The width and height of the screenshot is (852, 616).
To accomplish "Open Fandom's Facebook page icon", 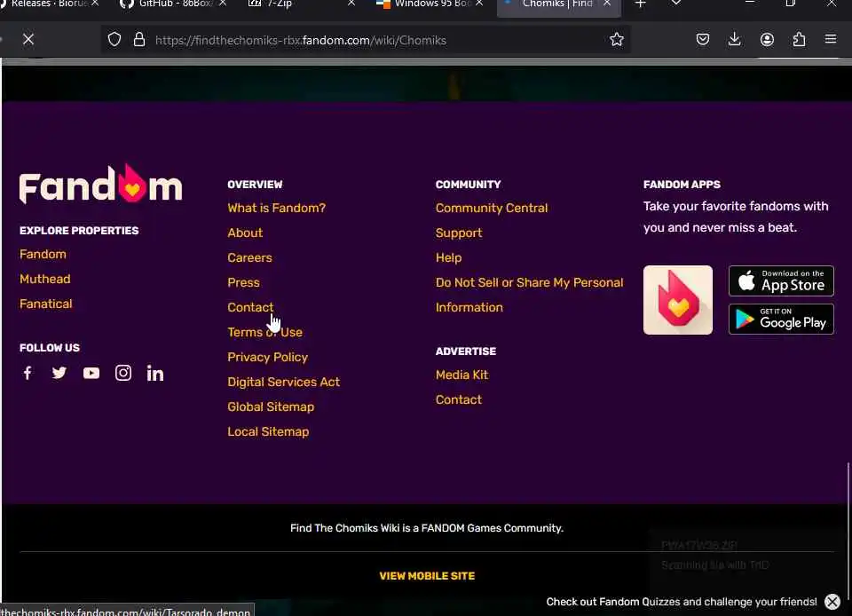I will click(x=28, y=373).
